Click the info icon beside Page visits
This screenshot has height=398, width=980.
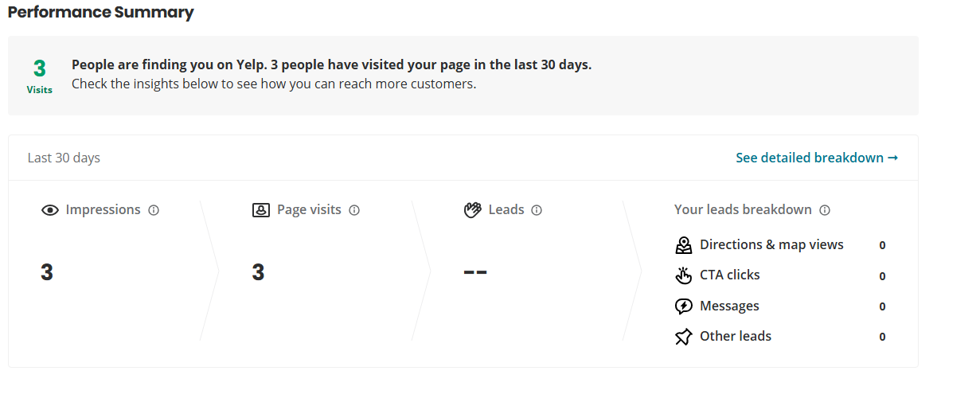coord(354,210)
